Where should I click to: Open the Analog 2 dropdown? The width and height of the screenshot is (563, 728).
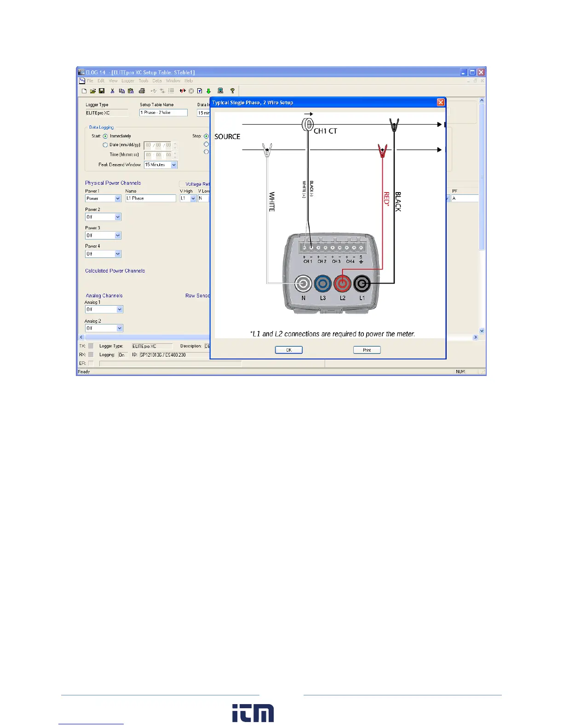coord(120,328)
